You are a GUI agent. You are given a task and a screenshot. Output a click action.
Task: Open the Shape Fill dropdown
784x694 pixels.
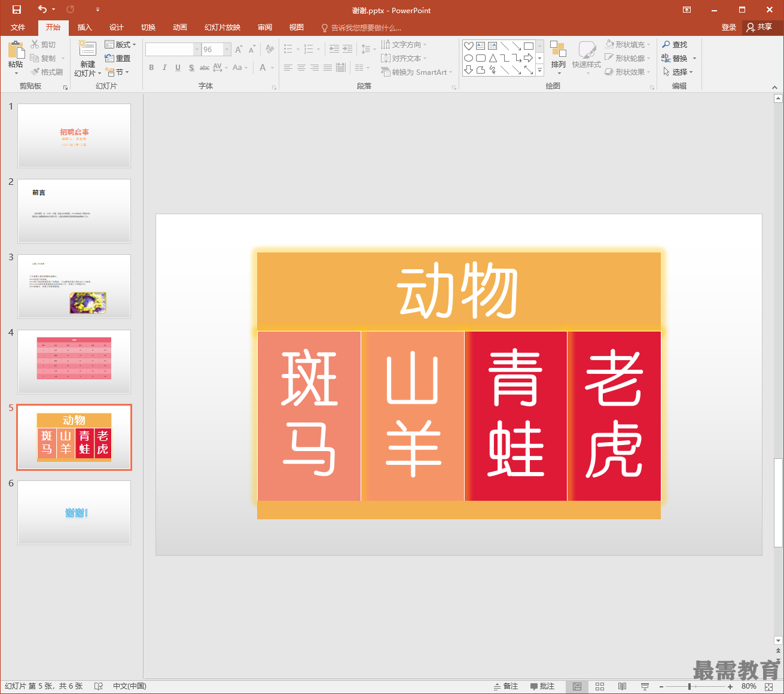coord(628,45)
